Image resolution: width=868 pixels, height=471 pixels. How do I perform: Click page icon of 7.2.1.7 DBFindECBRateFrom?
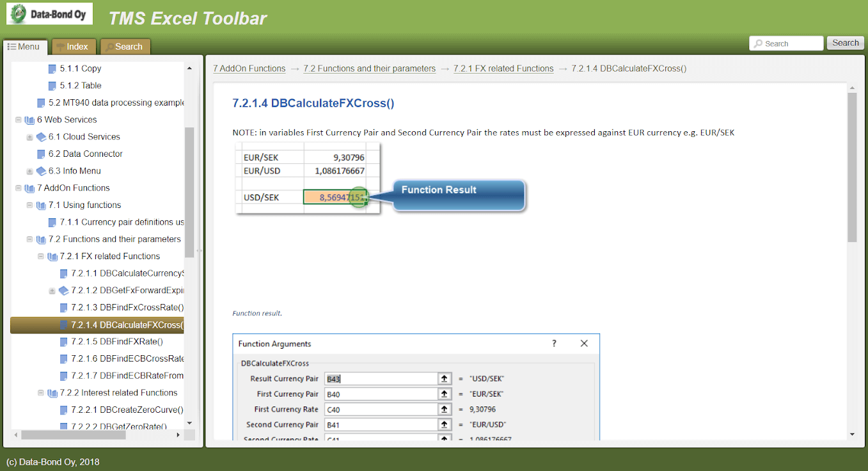tap(64, 376)
